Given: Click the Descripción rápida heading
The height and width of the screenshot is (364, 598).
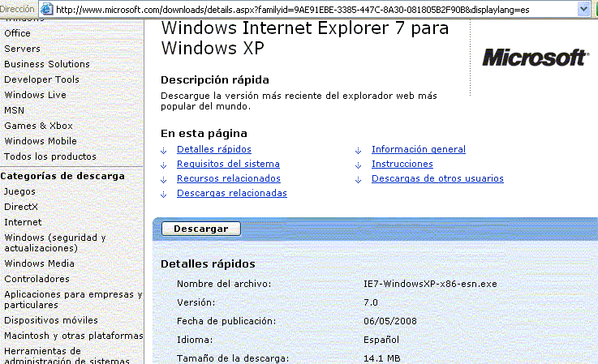Looking at the screenshot, I should click(x=215, y=80).
